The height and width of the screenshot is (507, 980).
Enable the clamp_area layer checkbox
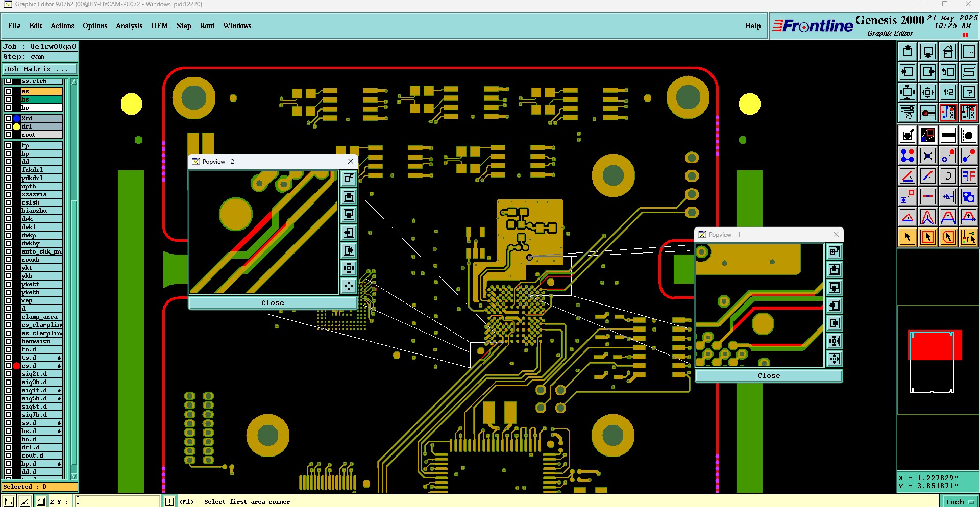point(8,317)
